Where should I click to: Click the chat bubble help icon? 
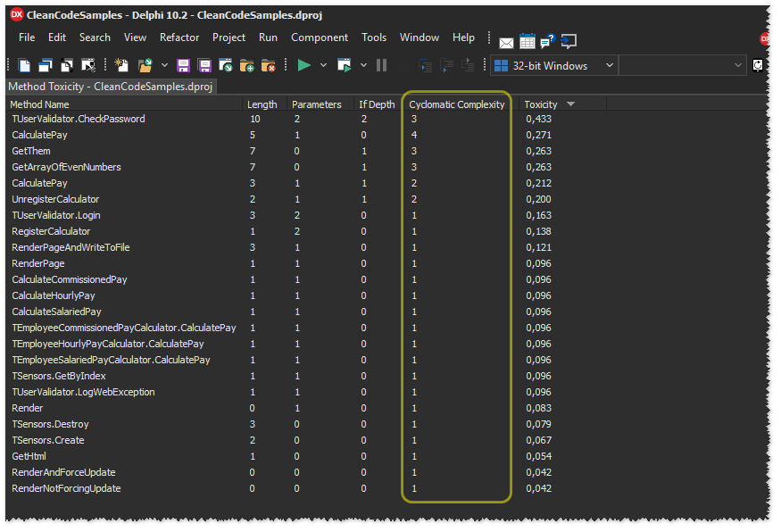click(547, 41)
